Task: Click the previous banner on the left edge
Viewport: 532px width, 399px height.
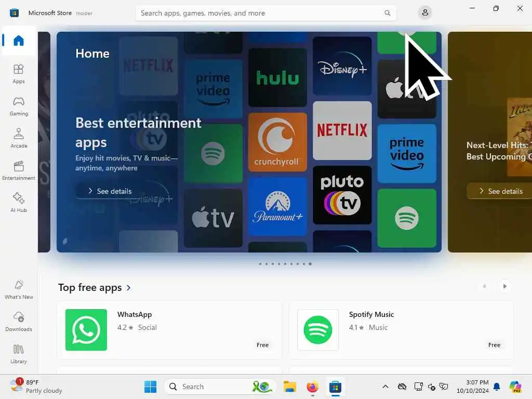Action: 44,142
